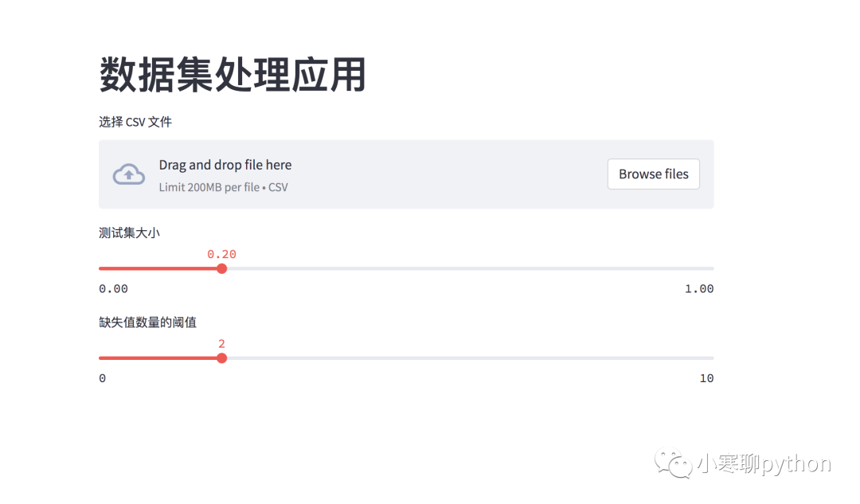Click the 小寒聊python watermark text
The image size is (860, 504).
(x=764, y=463)
